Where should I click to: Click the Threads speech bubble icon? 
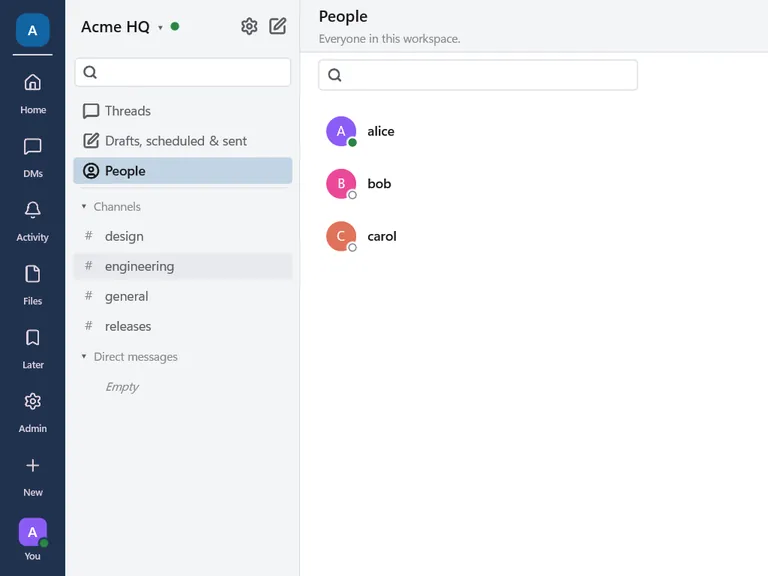[91, 111]
